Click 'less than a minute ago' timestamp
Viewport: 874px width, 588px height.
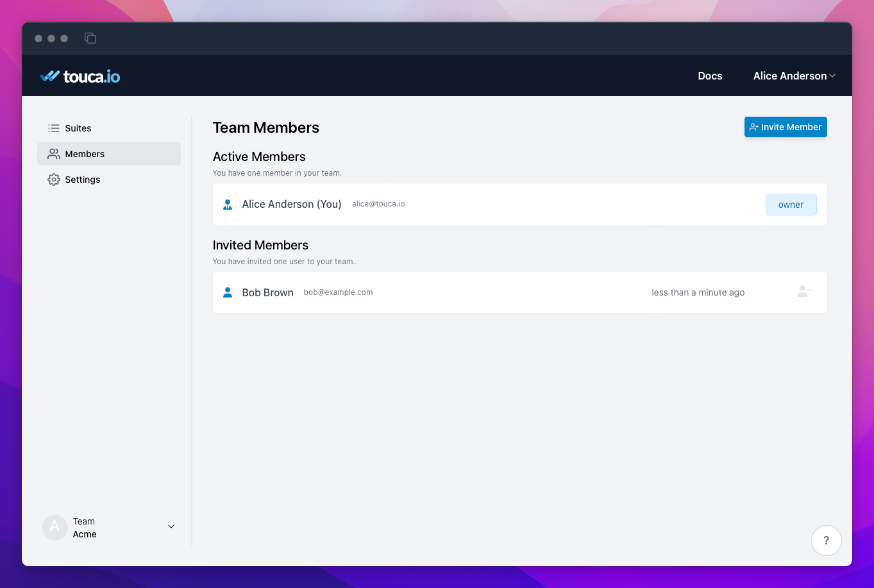coord(698,292)
